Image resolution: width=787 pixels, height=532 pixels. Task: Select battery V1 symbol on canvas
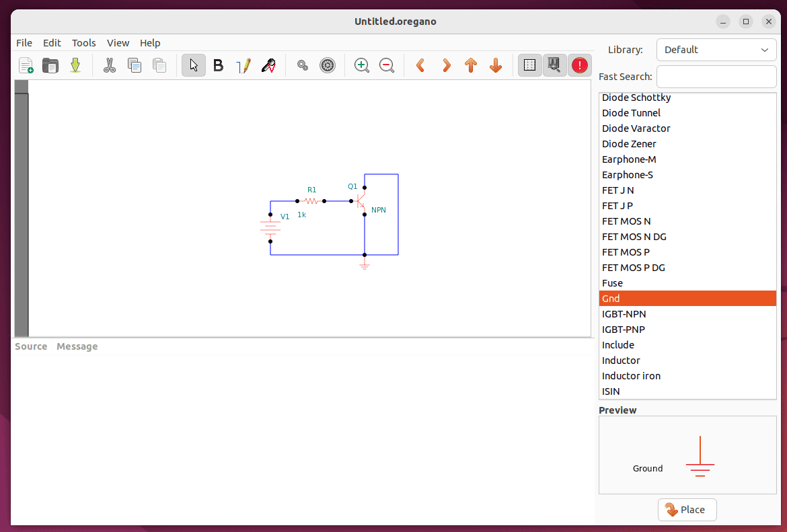pos(270,228)
